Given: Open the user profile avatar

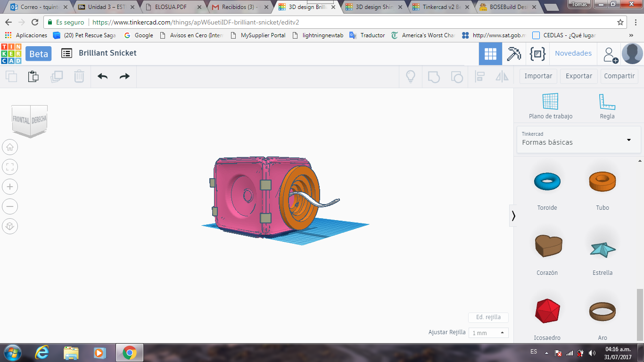Looking at the screenshot, I should [x=632, y=54].
